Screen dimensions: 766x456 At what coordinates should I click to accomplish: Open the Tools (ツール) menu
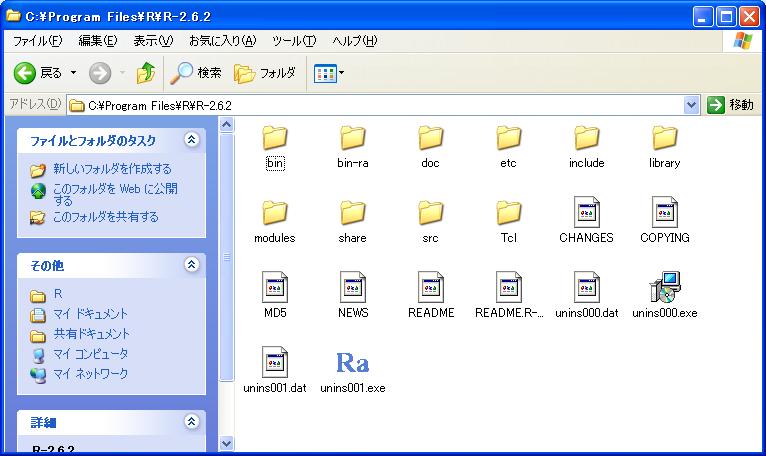click(x=294, y=41)
